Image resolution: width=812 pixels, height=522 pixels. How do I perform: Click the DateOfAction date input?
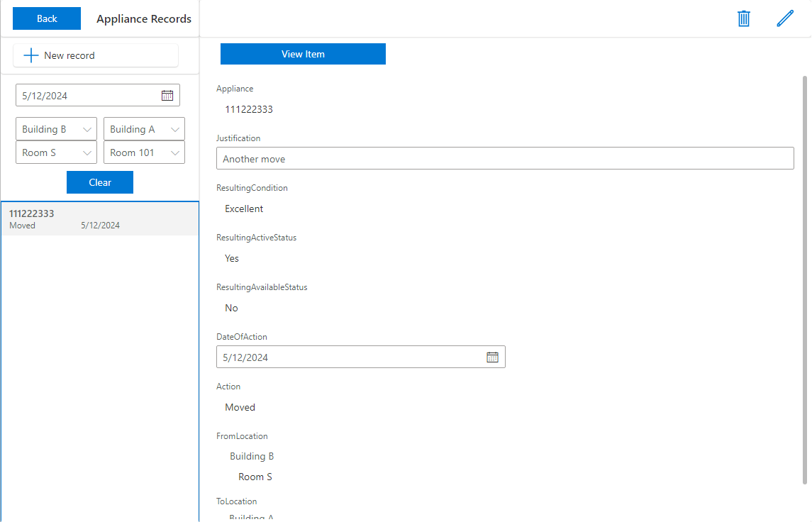(x=361, y=357)
